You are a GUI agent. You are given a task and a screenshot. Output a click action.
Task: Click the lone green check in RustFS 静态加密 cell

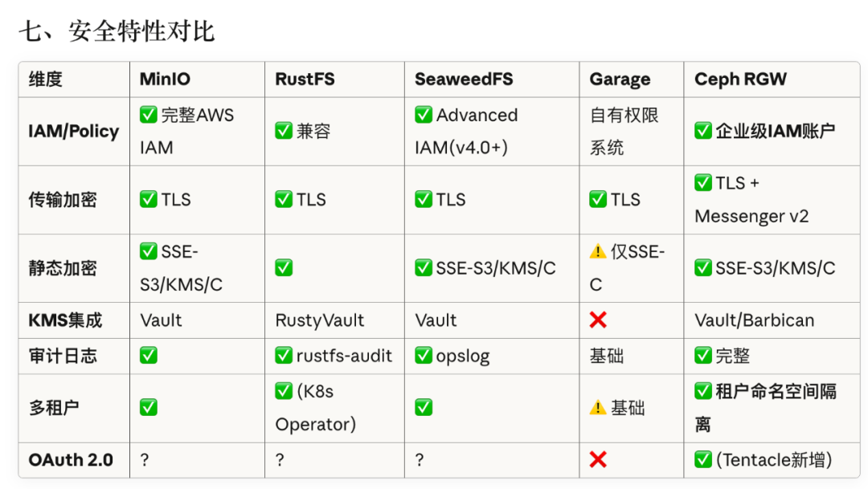click(x=284, y=268)
